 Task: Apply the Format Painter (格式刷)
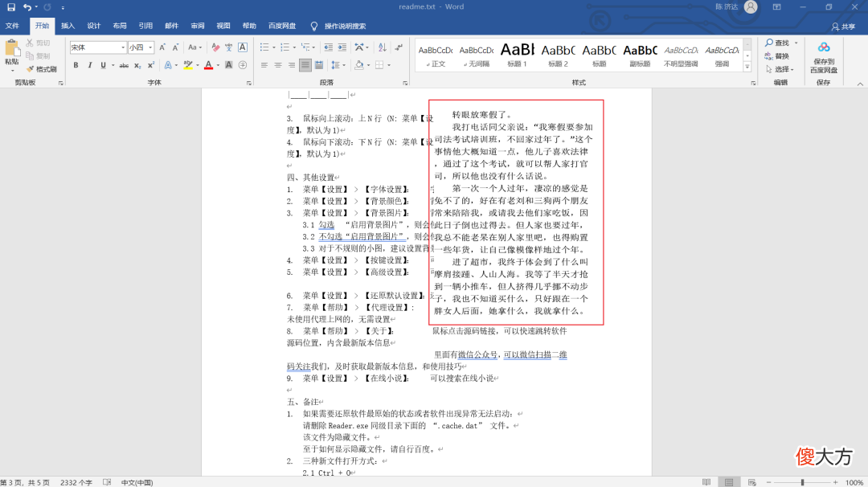point(42,69)
